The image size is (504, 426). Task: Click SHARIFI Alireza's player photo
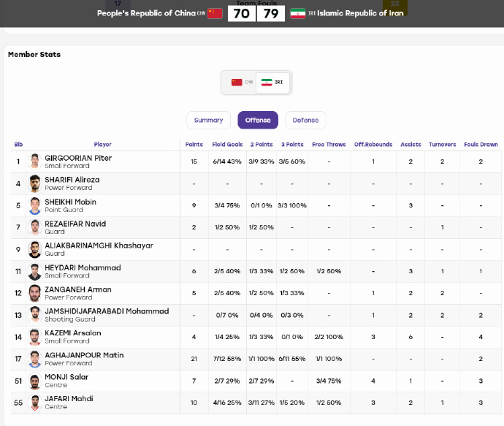pyautogui.click(x=35, y=183)
